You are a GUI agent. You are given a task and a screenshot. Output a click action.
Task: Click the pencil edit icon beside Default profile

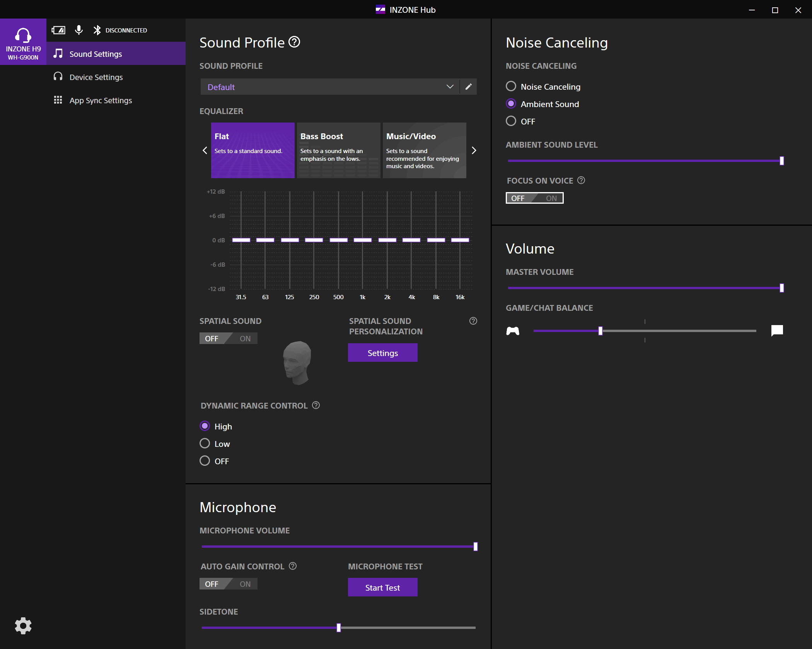(x=468, y=87)
